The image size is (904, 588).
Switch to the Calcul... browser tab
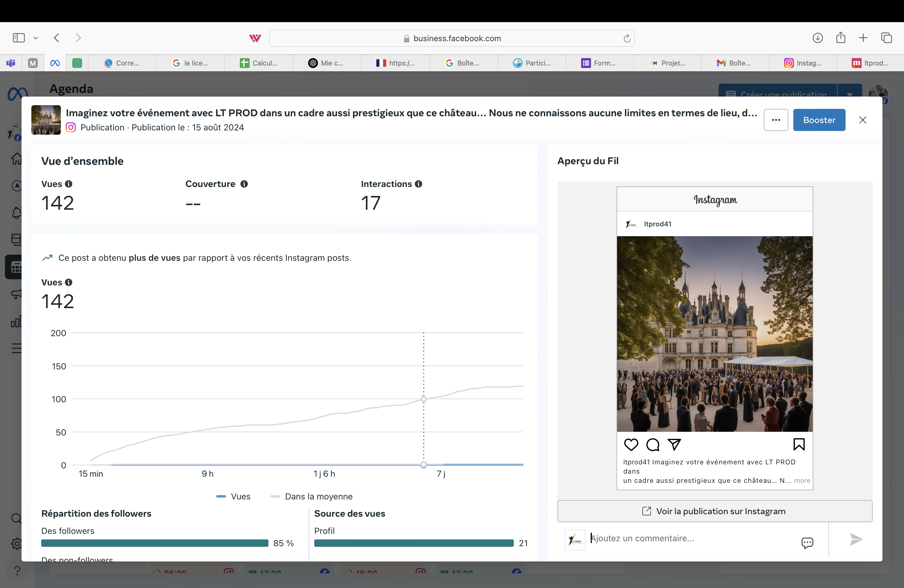pyautogui.click(x=259, y=63)
